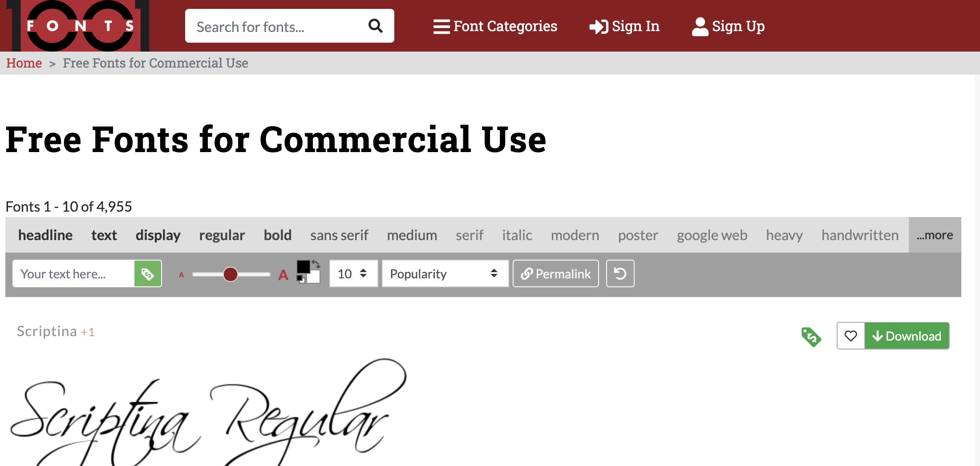
Task: Click the swap colors arrows icon
Action: pyautogui.click(x=316, y=264)
